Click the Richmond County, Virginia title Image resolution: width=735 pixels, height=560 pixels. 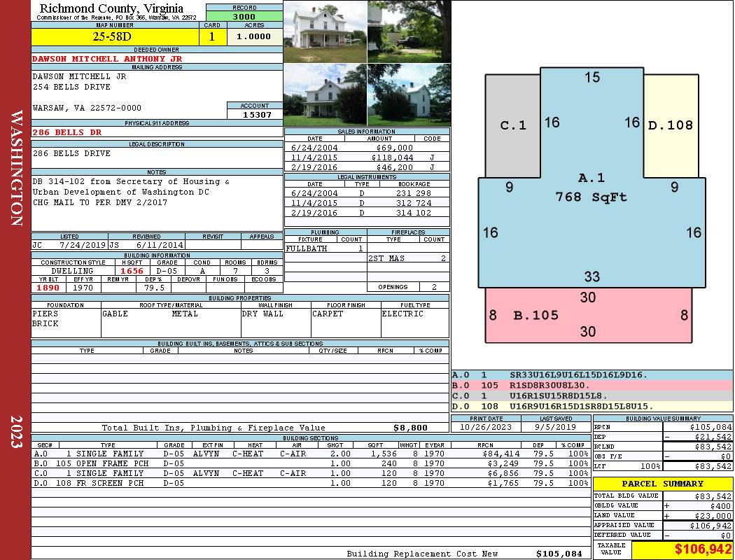pyautogui.click(x=111, y=8)
